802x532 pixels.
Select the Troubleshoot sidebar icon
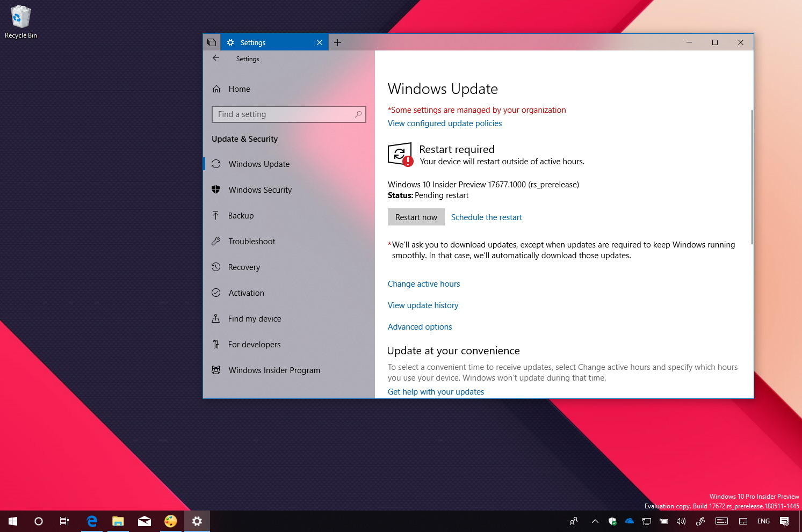[x=216, y=241]
